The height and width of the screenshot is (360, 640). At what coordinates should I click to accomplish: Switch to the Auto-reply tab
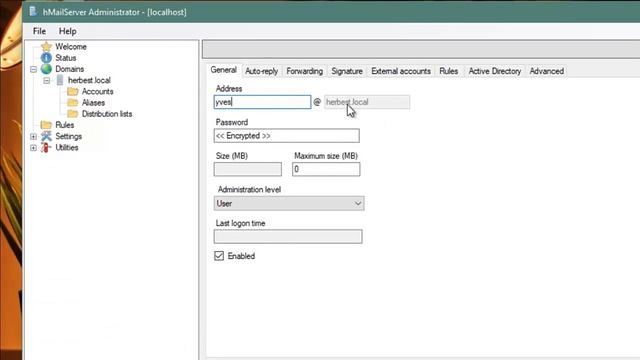pos(261,71)
